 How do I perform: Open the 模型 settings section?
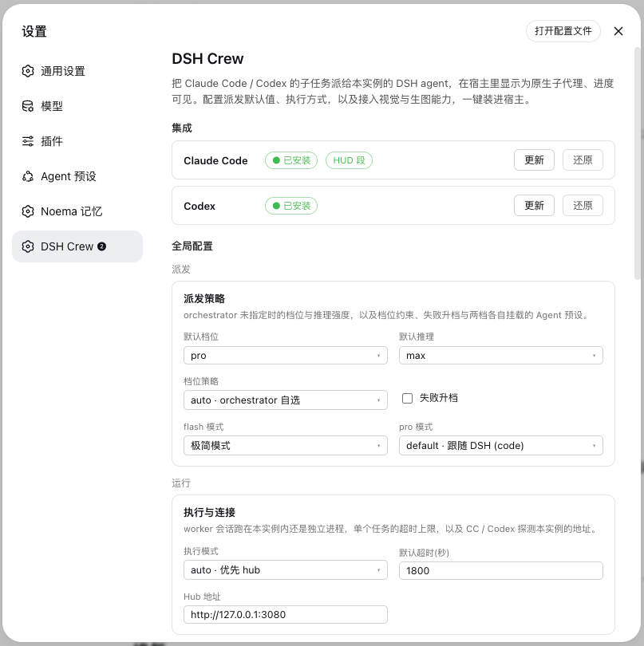tap(77, 106)
